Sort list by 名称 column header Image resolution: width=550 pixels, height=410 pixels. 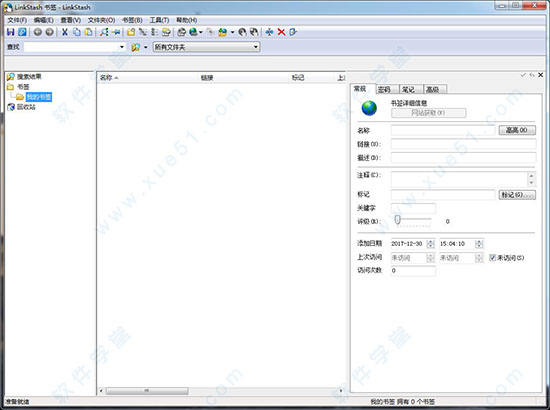[148, 78]
